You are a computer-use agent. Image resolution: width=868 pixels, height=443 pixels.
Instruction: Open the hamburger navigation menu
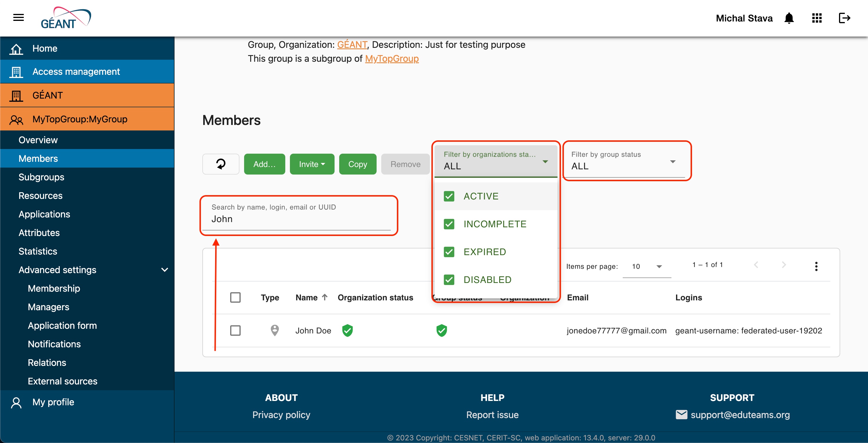point(19,17)
